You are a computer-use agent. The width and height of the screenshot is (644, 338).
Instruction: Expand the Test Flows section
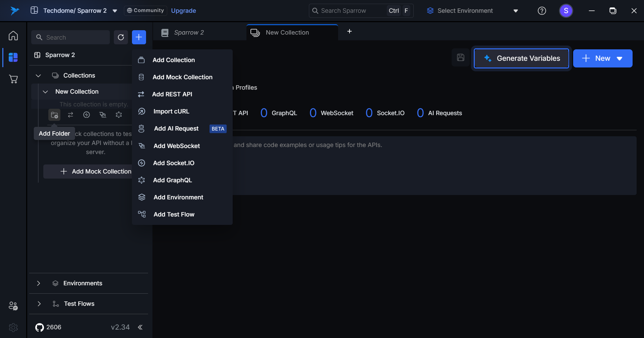click(x=39, y=304)
